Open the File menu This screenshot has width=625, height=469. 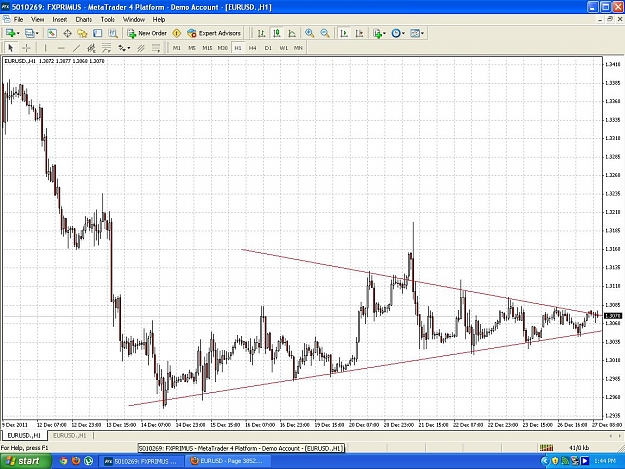click(18, 20)
